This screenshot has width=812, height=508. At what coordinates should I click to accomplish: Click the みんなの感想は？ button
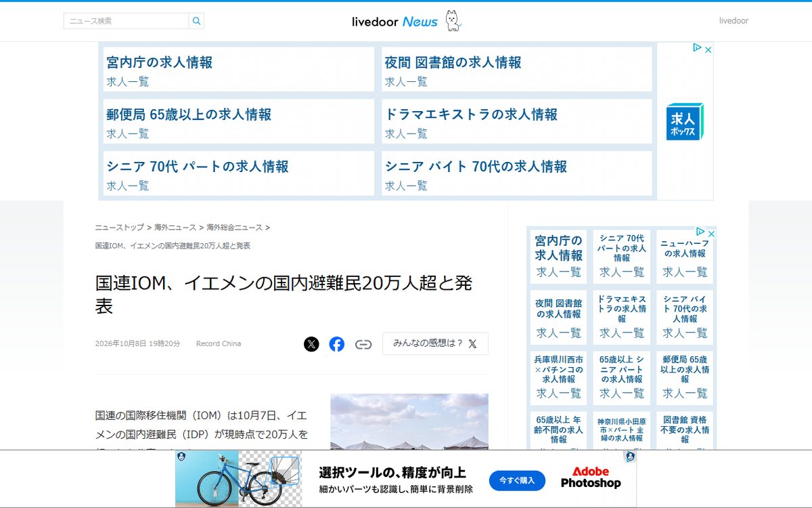tap(435, 343)
